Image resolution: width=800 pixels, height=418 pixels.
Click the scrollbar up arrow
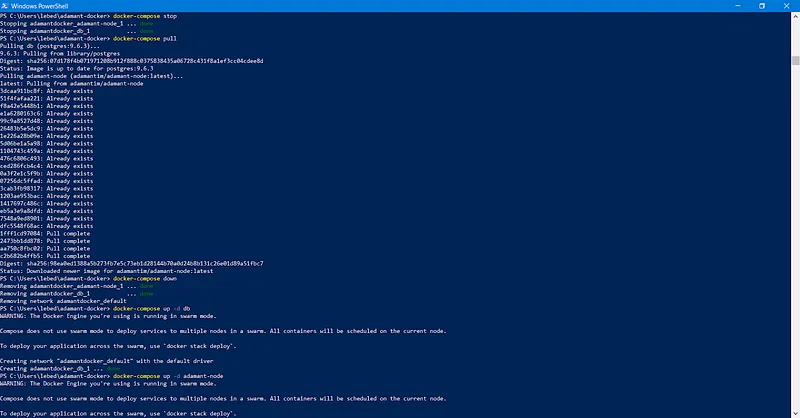point(795,16)
